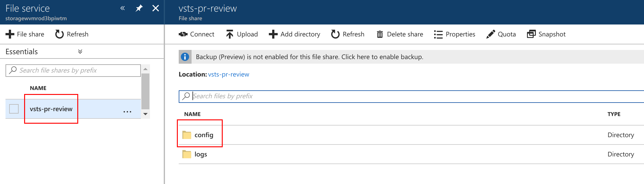Expand the Essentials section chevron
The image size is (644, 184).
(80, 51)
